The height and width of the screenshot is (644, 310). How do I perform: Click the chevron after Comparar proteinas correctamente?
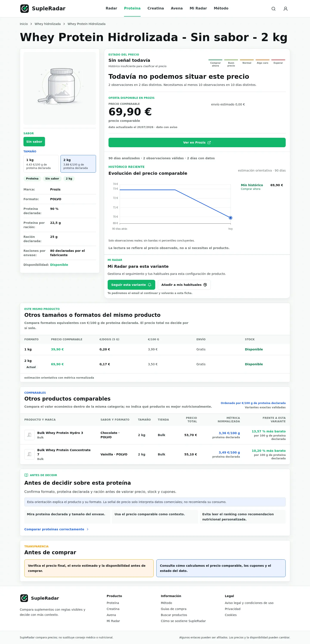pos(87,529)
